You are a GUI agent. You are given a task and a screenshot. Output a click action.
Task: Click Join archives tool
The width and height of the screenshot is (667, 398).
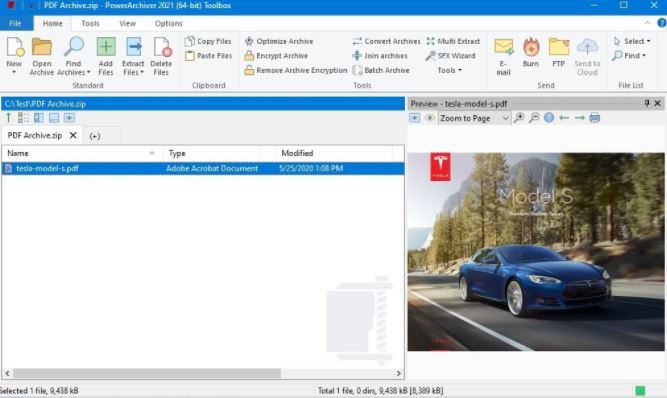click(379, 56)
